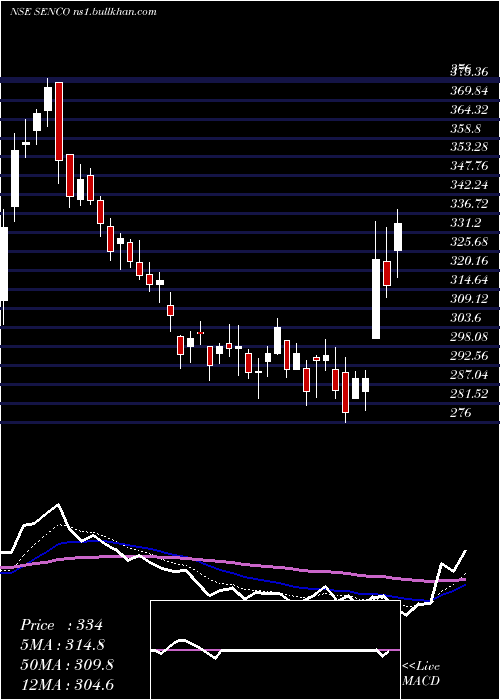The image size is (500, 700).
Task: Click the 358.8 price axis label
Action: [x=466, y=129]
